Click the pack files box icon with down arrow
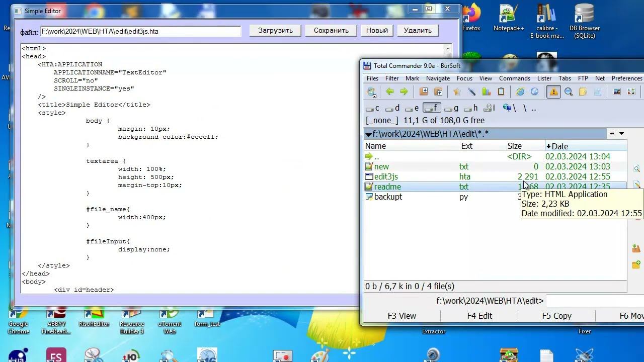Viewport: 644px width, 362px height. tap(424, 92)
